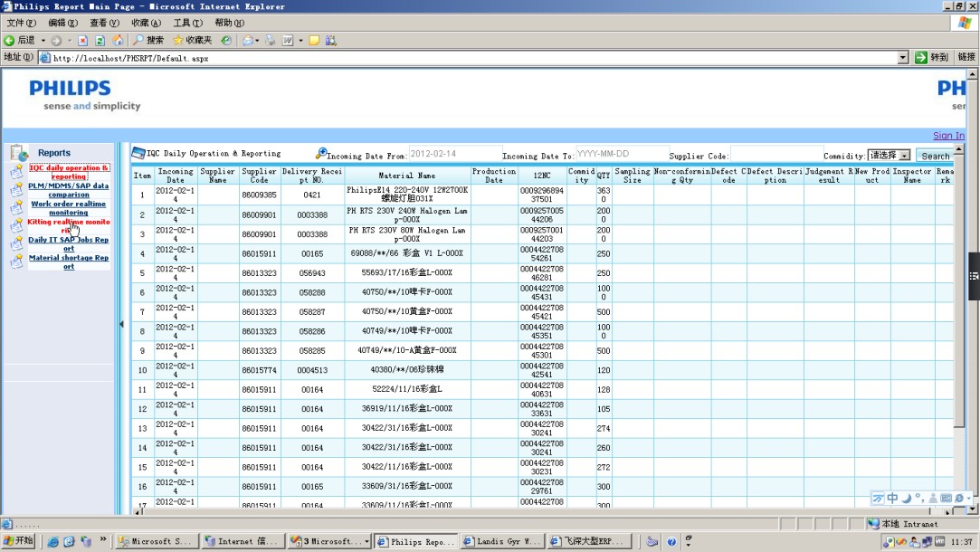The image size is (980, 552).
Task: Collapse the left sidebar splitter arrow
Action: click(121, 324)
